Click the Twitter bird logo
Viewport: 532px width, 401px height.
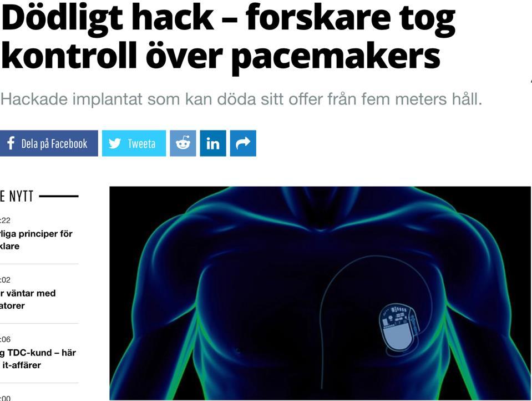(x=115, y=143)
